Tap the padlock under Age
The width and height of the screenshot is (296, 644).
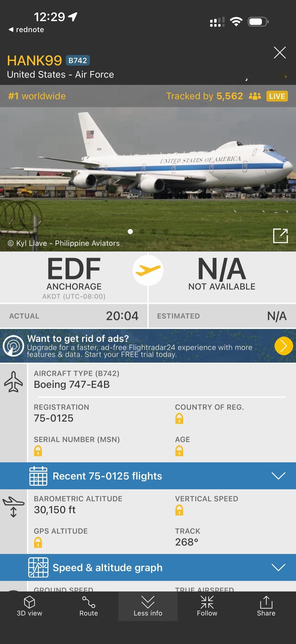(179, 450)
